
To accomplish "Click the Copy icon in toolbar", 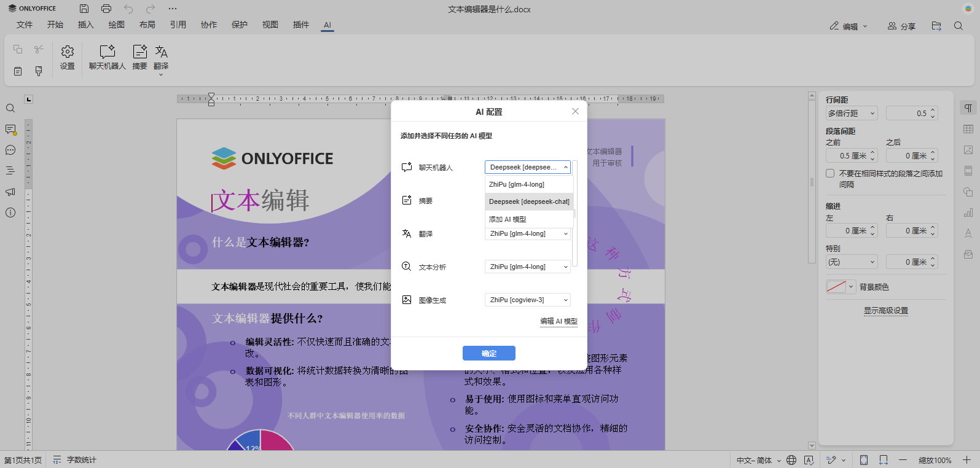I will click(18, 49).
